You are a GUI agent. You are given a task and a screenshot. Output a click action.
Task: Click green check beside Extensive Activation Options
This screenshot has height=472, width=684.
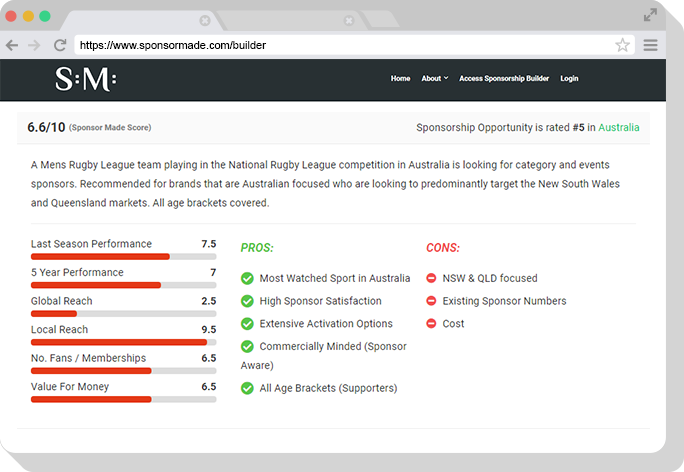tap(247, 324)
